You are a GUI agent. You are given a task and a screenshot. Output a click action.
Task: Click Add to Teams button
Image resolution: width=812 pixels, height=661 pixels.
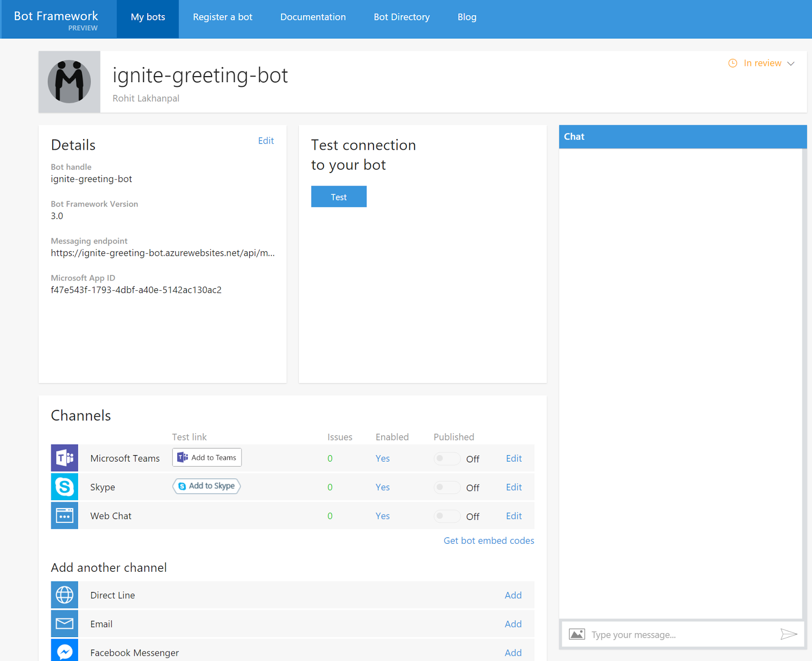(207, 457)
